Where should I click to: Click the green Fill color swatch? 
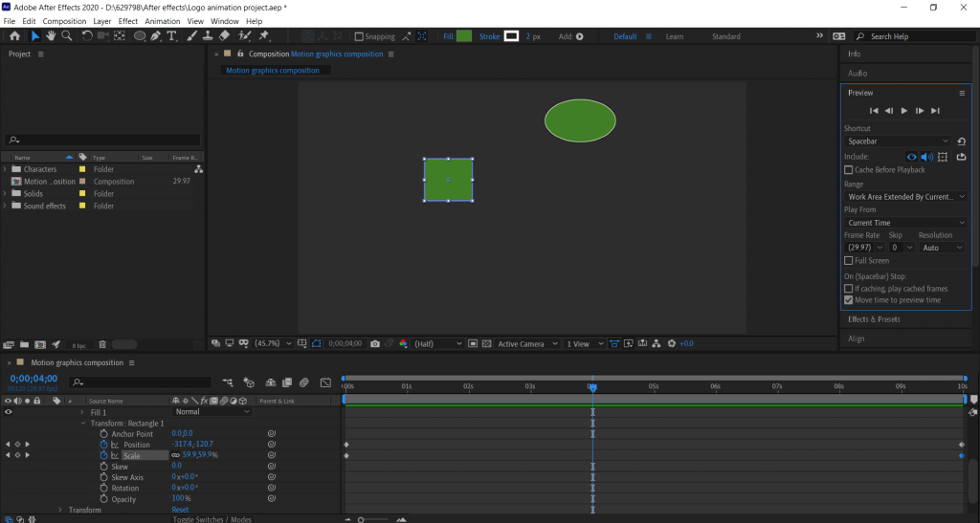click(x=464, y=36)
